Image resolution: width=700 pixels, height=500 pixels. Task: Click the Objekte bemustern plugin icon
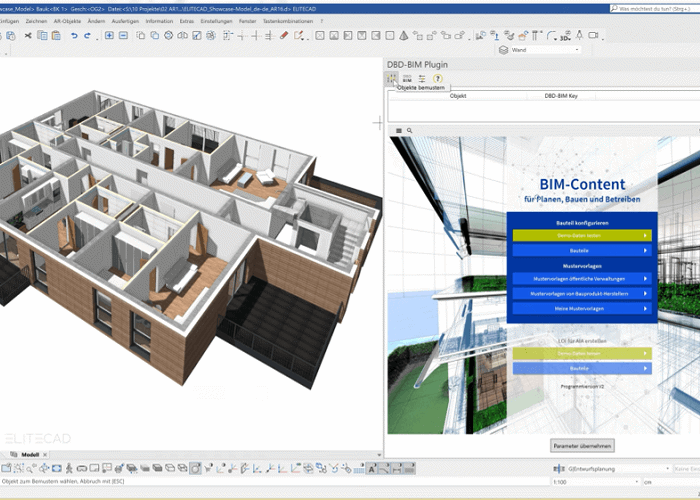[392, 79]
